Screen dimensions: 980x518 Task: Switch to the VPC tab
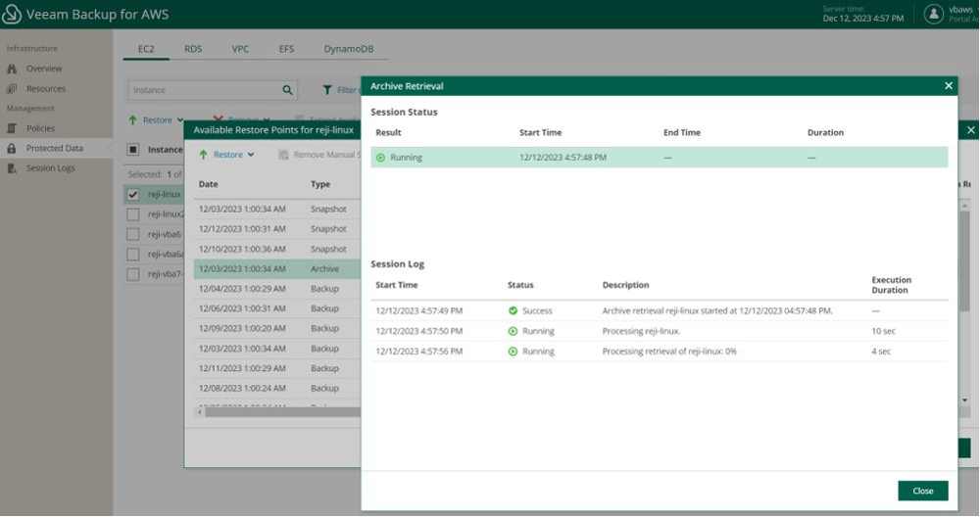(240, 49)
